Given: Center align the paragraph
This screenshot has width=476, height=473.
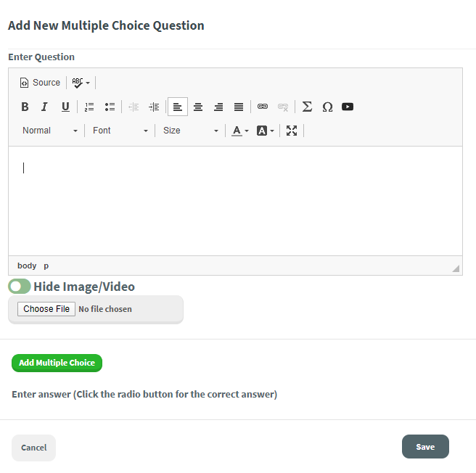Looking at the screenshot, I should 198,107.
